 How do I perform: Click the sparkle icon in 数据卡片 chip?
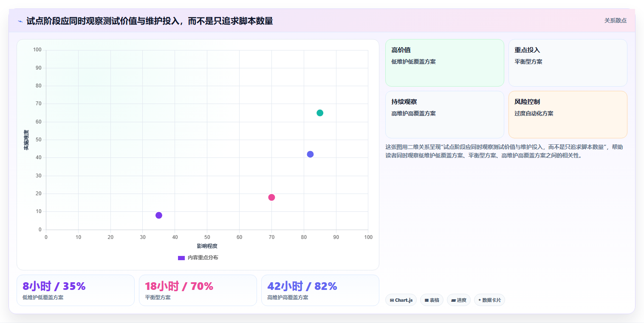click(x=480, y=300)
